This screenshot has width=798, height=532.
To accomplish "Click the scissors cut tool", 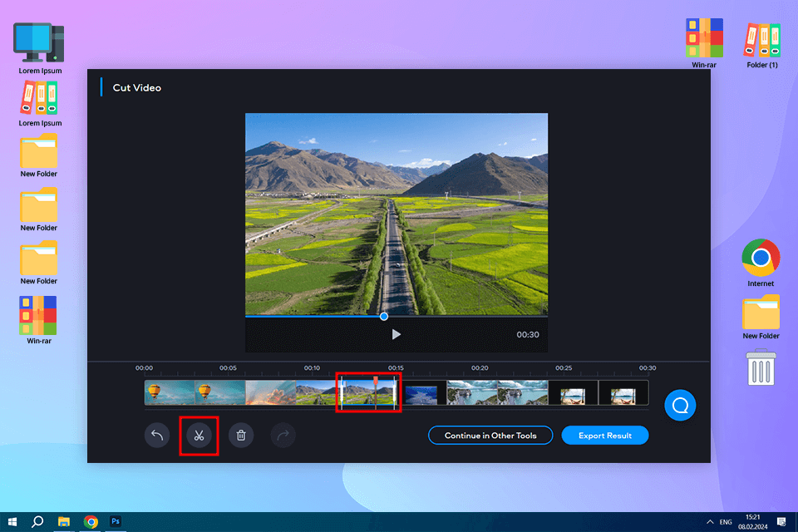I will click(x=199, y=436).
